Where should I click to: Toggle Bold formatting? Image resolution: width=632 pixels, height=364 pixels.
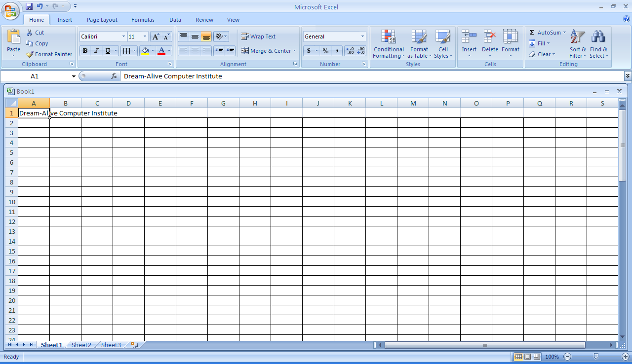click(x=85, y=51)
